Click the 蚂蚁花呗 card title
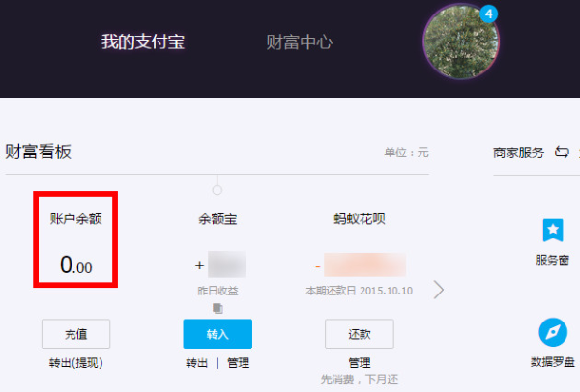 tap(360, 219)
